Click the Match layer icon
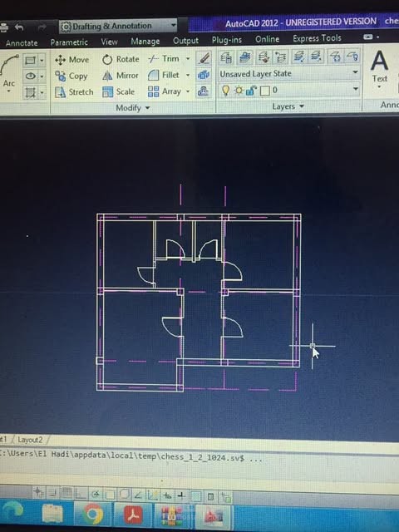Image resolution: width=399 pixels, height=532 pixels. (264, 57)
